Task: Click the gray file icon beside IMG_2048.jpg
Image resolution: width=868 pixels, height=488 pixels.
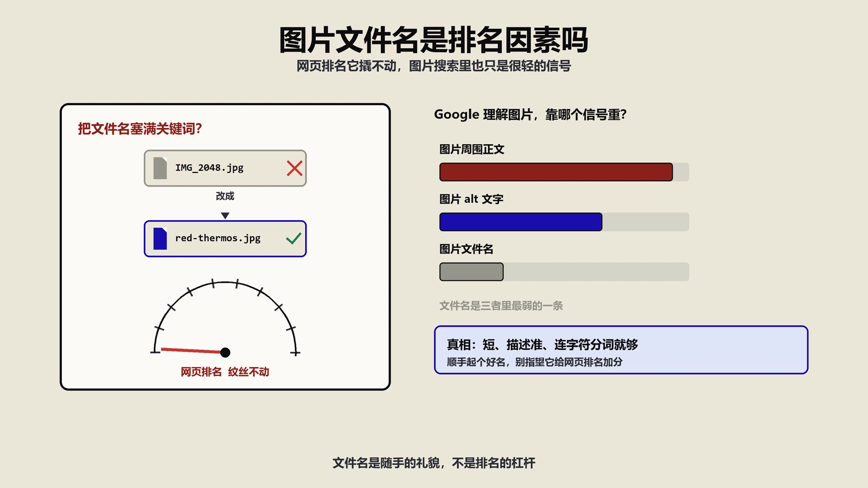Action: pyautogui.click(x=160, y=168)
